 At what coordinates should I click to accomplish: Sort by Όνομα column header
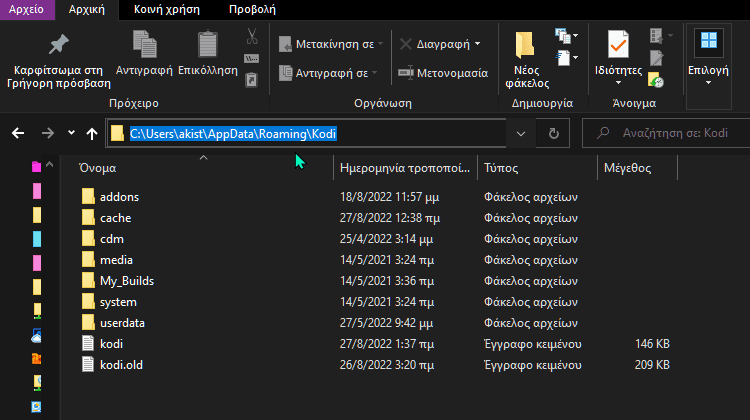pos(98,168)
